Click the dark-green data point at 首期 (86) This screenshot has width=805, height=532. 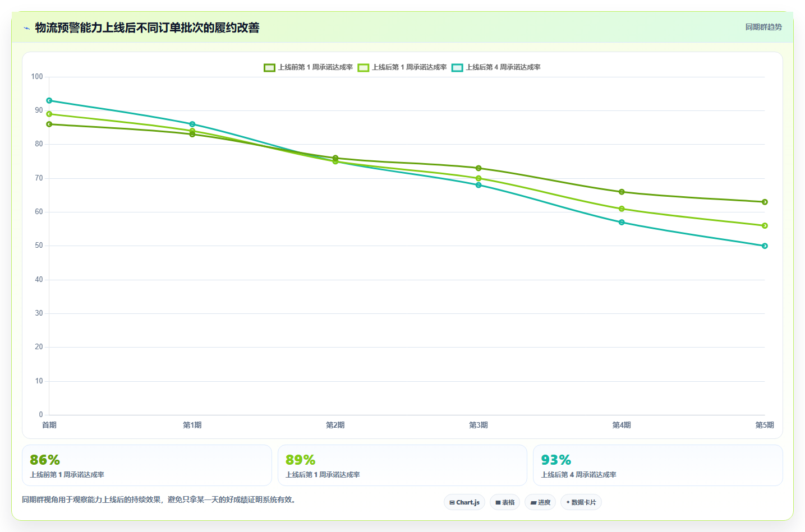coord(49,124)
